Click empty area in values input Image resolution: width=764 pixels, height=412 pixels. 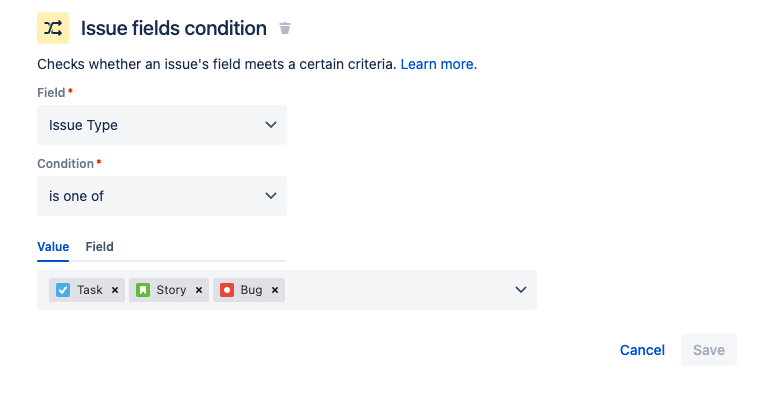tap(400, 290)
